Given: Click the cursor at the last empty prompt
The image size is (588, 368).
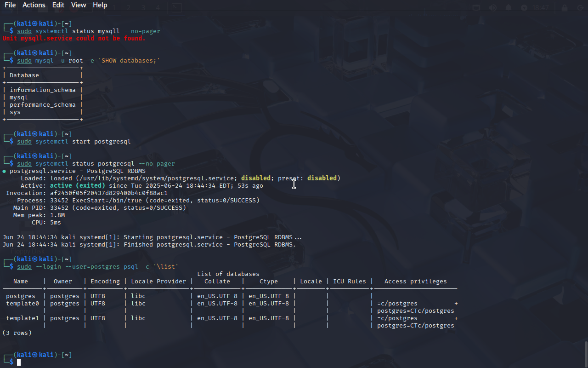Looking at the screenshot, I should click(19, 362).
